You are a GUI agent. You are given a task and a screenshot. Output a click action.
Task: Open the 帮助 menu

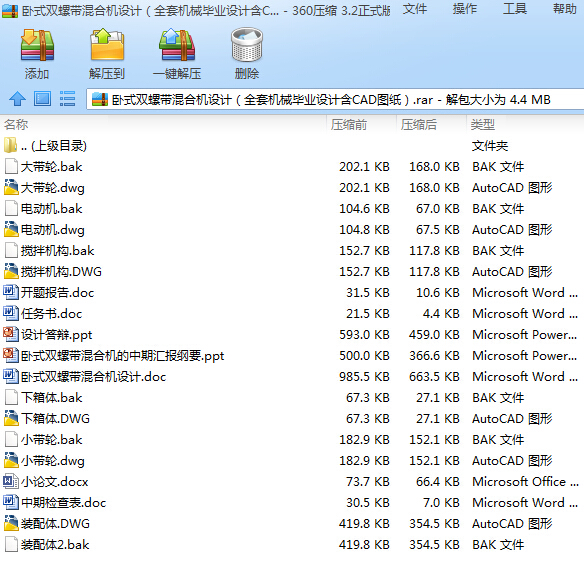coord(565,9)
